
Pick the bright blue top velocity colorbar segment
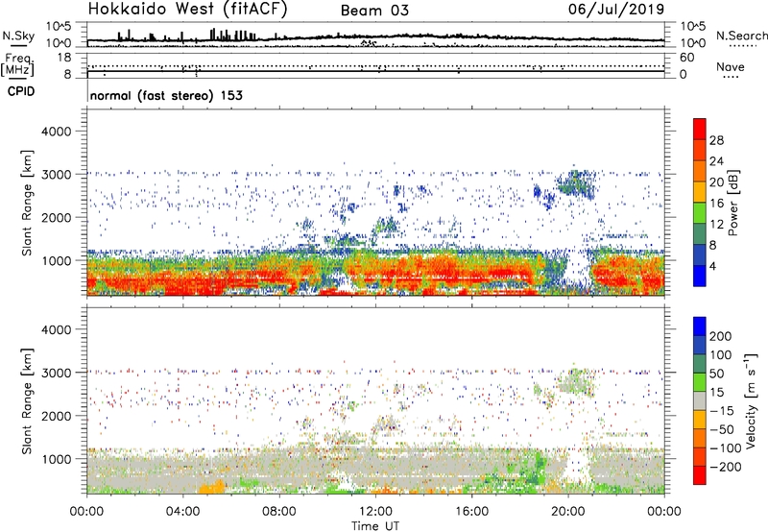tap(700, 326)
